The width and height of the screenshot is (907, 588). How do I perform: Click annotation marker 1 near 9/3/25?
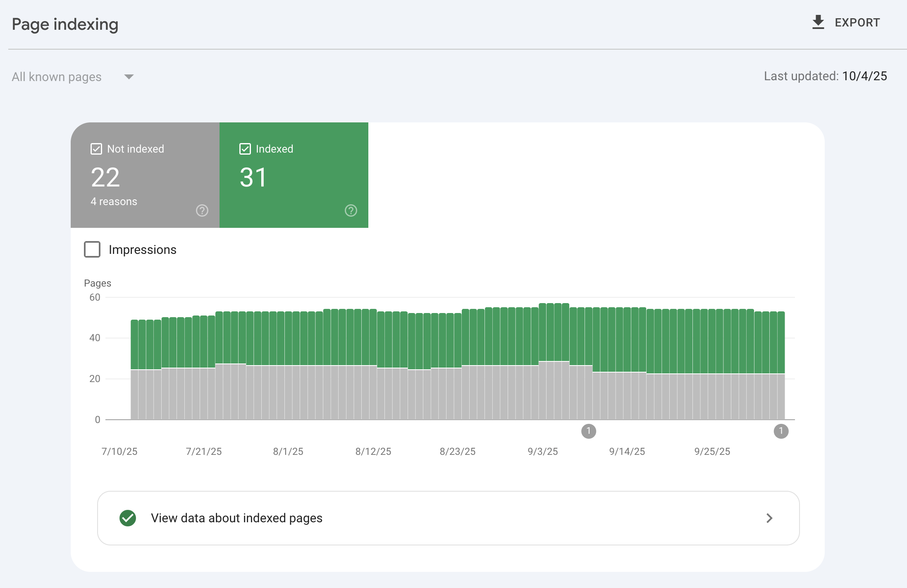[x=588, y=431]
